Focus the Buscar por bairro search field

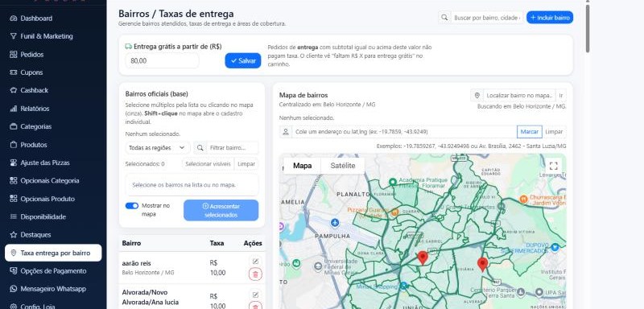point(487,18)
